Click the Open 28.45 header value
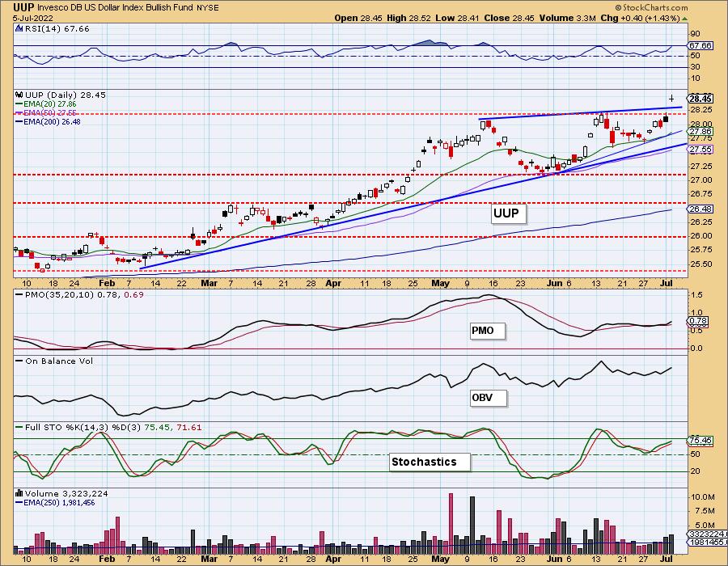 pos(359,18)
